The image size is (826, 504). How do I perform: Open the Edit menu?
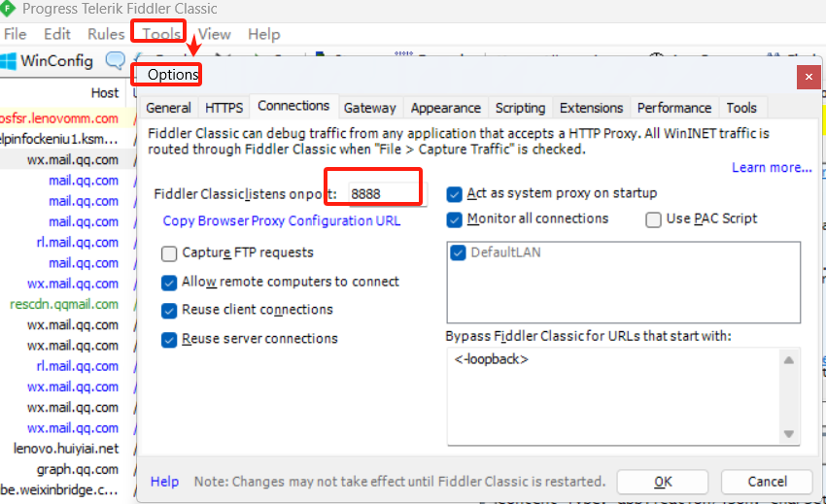[x=57, y=34]
